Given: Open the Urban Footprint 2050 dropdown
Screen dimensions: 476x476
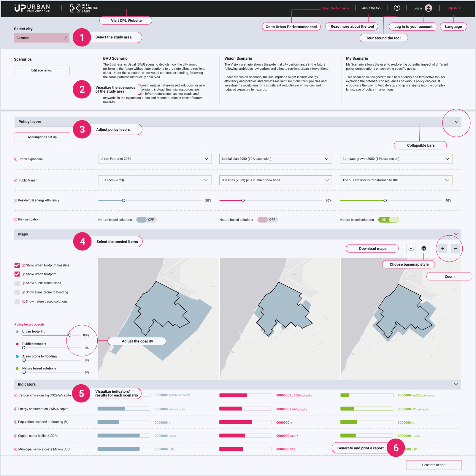Looking at the screenshot, I should [x=155, y=159].
